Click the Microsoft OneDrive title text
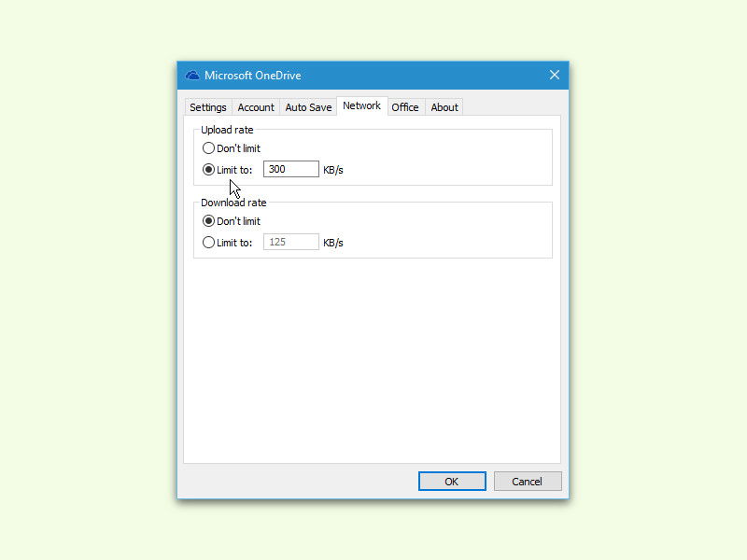747x560 pixels. (x=252, y=76)
